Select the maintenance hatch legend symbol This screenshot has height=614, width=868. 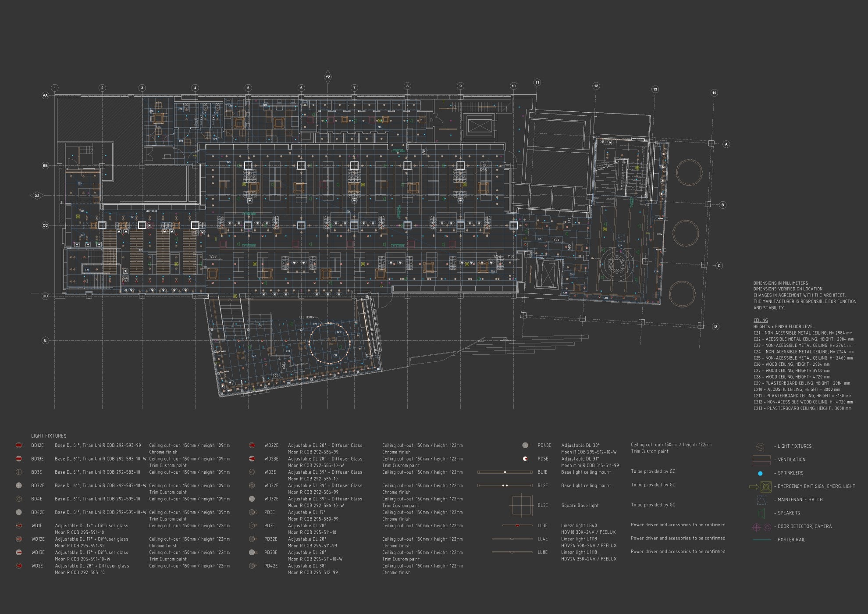(761, 500)
